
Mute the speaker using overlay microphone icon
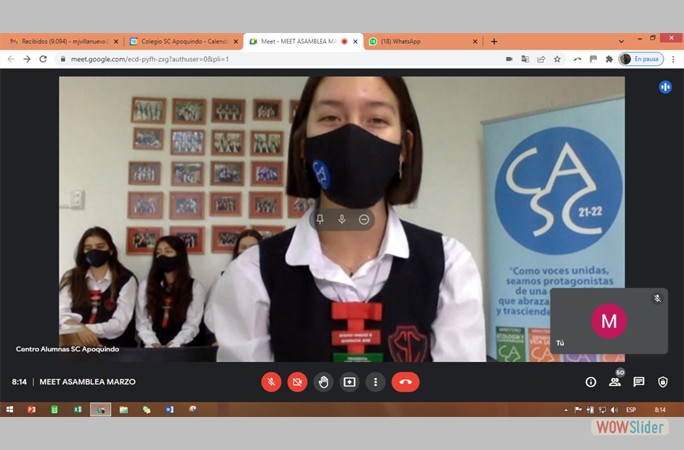(342, 219)
